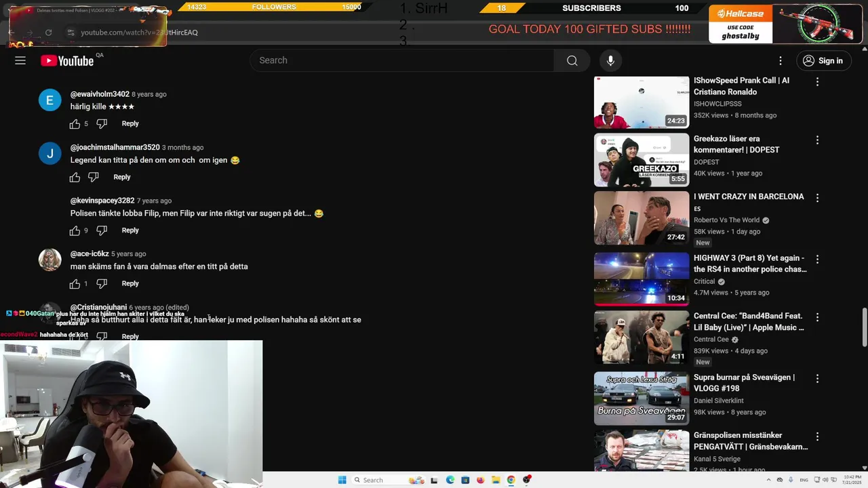Click the E avatar of @ewaivholm3402
The image size is (868, 488).
[x=50, y=100]
